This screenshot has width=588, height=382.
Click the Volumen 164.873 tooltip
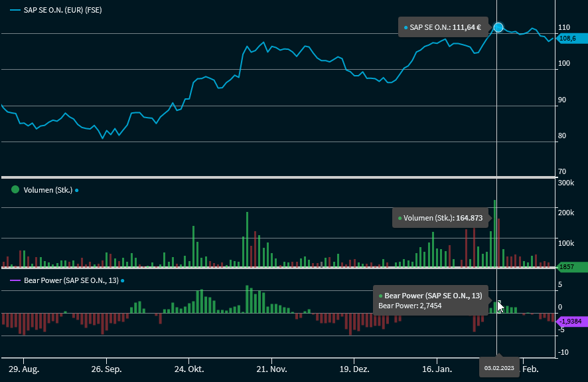(439, 218)
